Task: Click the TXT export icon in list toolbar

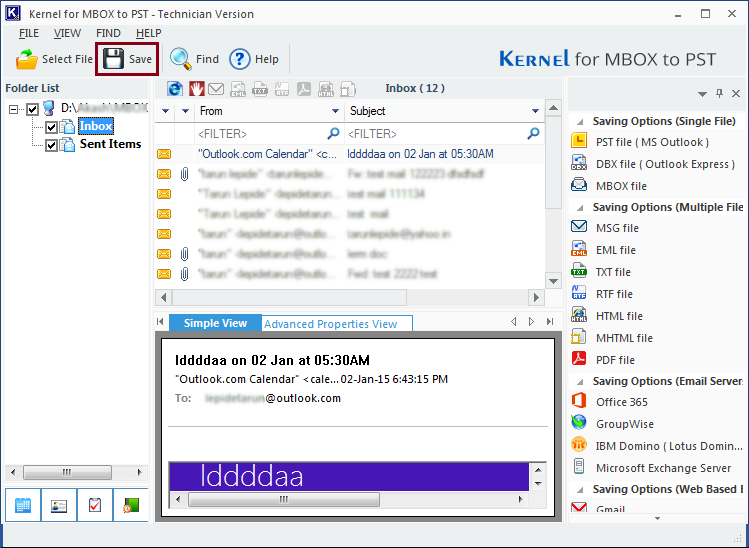Action: (x=260, y=89)
